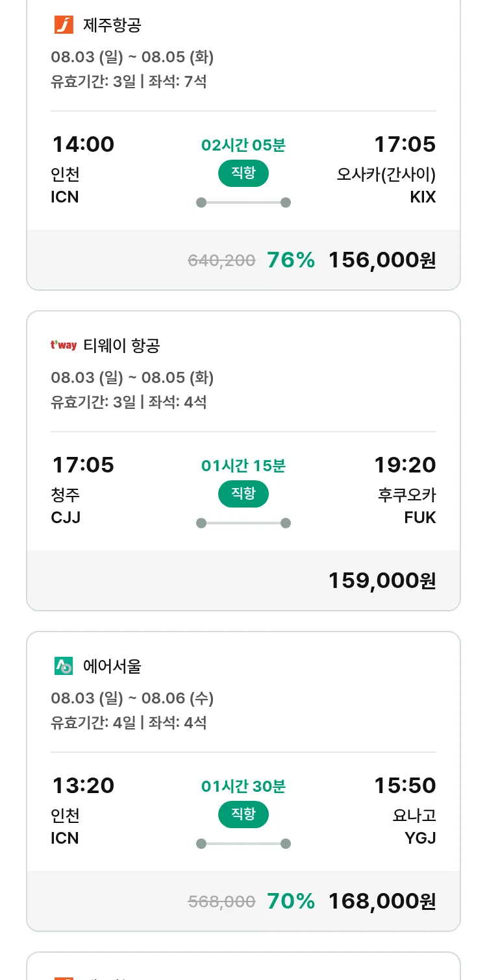Image resolution: width=487 pixels, height=980 pixels.
Task: Click the ICN to KIX route line
Action: point(243,202)
